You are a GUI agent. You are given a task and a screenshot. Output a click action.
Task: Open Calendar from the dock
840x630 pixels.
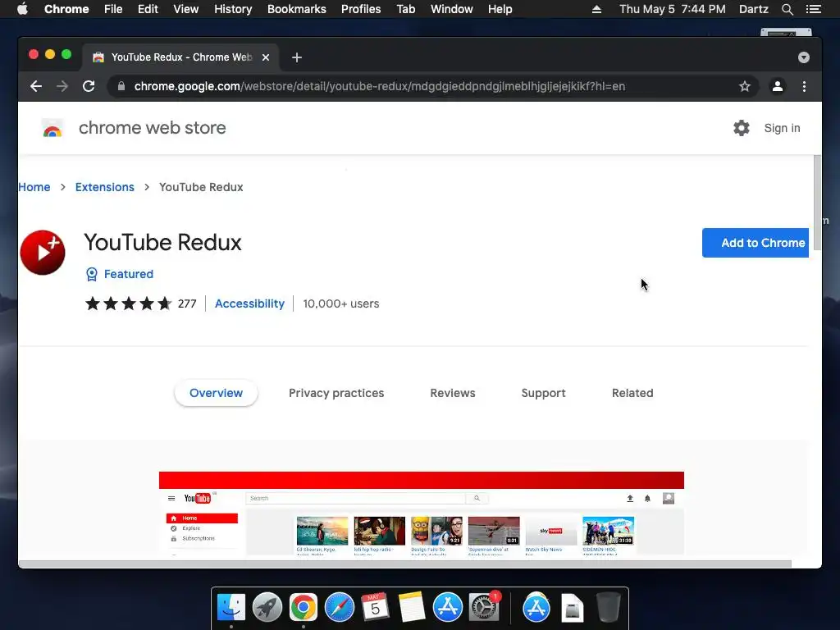click(375, 607)
